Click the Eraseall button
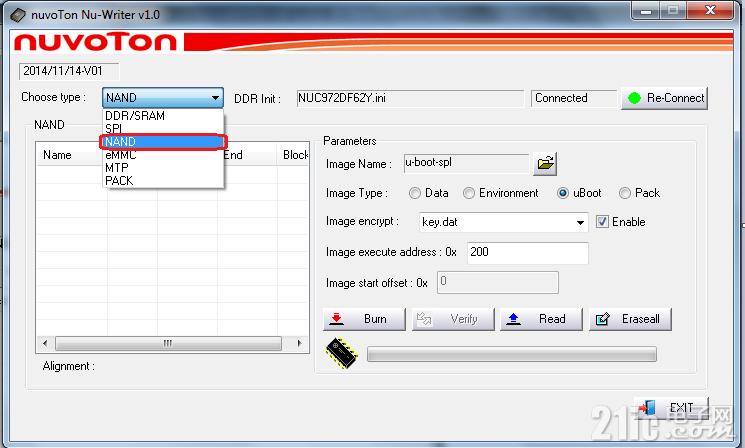The height and width of the screenshot is (448, 745). pos(630,319)
